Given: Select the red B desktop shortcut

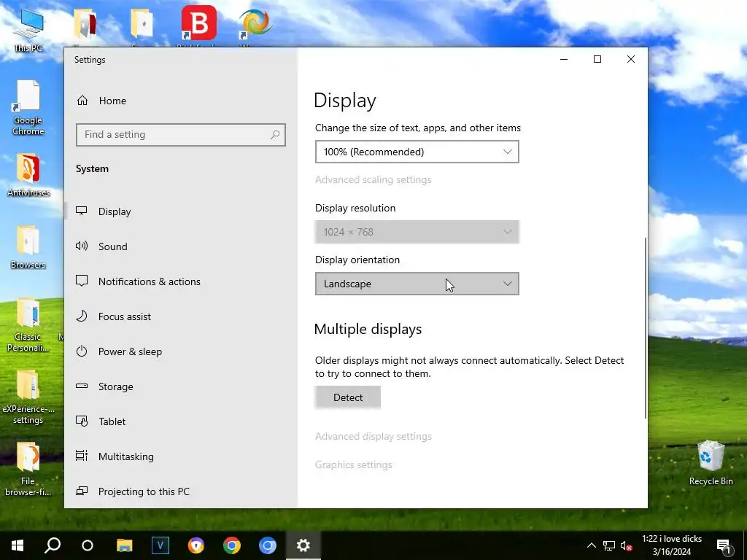Looking at the screenshot, I should click(x=198, y=24).
